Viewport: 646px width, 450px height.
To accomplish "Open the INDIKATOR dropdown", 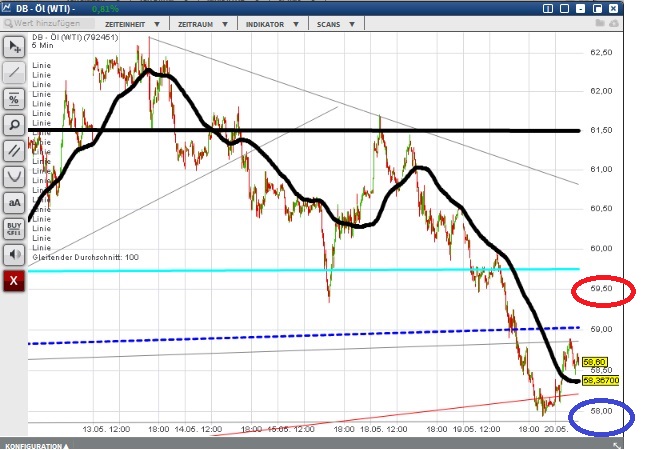I will (272, 24).
